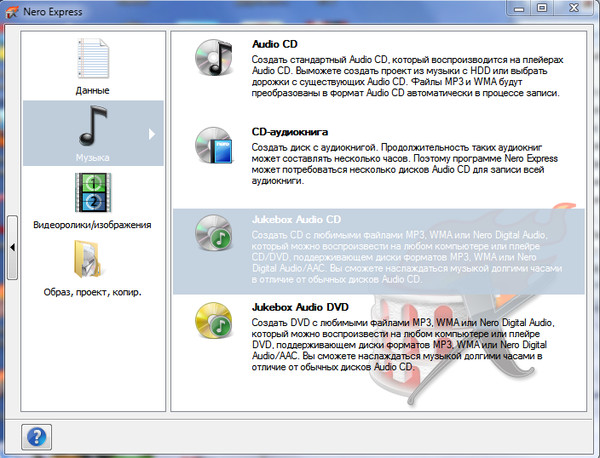Click the Audio CD disc icon
600x458 pixels.
click(x=214, y=57)
